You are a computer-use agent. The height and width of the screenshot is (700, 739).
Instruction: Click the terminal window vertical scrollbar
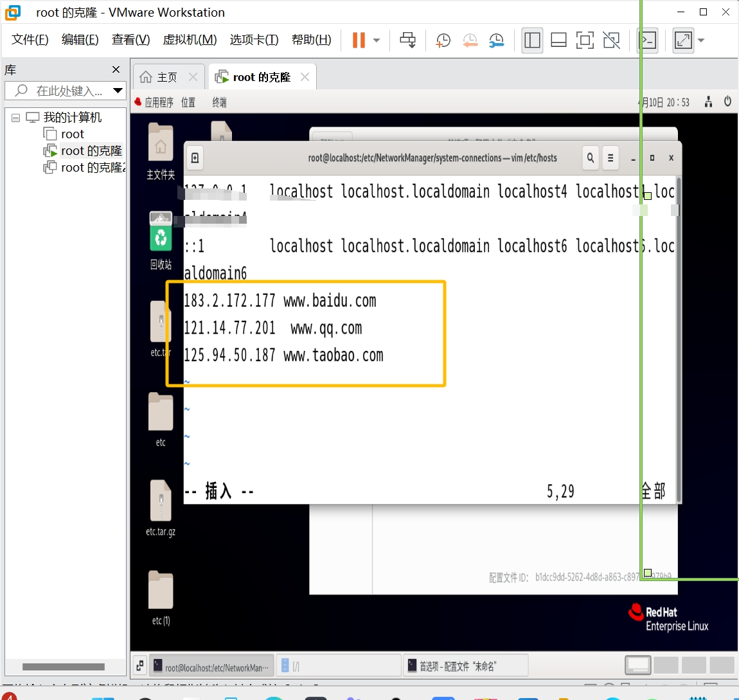[678, 339]
